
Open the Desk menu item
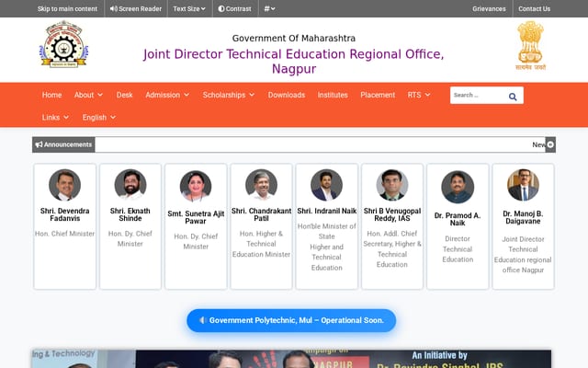pyautogui.click(x=125, y=95)
